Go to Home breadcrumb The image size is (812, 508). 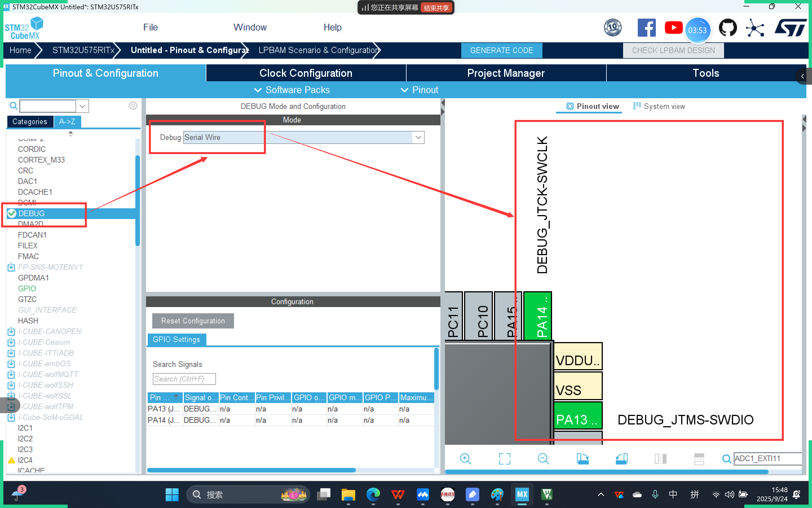pos(20,50)
